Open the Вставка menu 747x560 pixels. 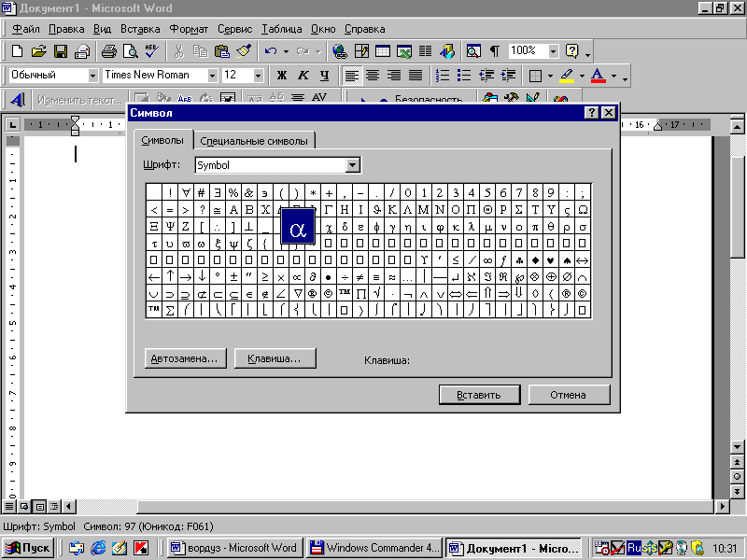point(140,29)
